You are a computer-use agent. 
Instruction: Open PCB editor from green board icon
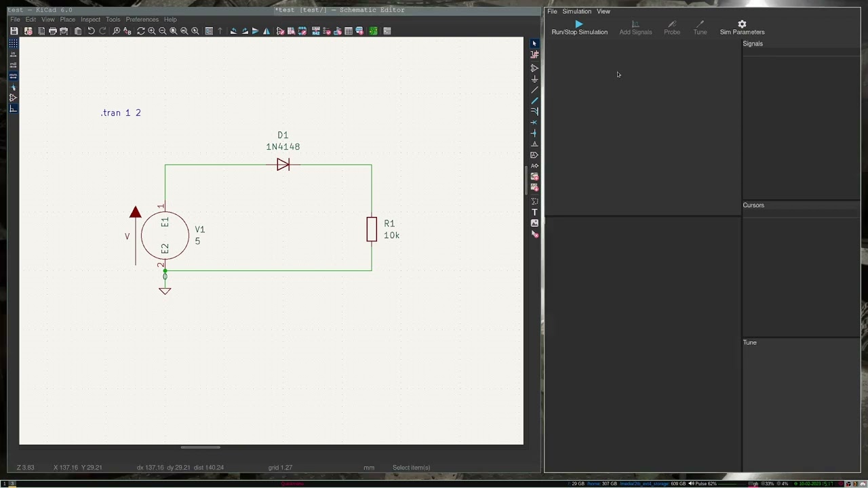point(372,31)
